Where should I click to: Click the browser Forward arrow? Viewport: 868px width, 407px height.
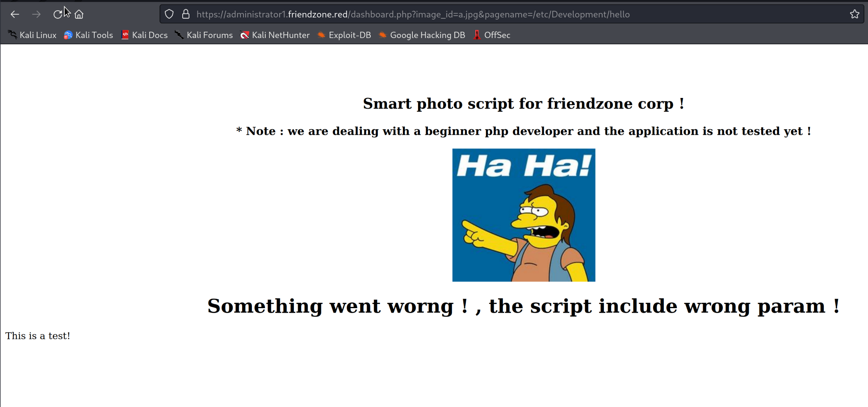tap(36, 14)
